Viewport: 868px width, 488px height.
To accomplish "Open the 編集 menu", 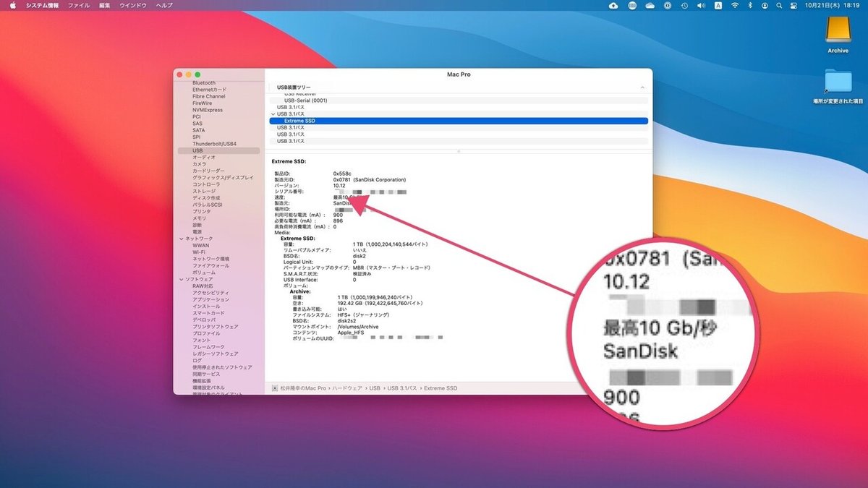I will pos(105,5).
